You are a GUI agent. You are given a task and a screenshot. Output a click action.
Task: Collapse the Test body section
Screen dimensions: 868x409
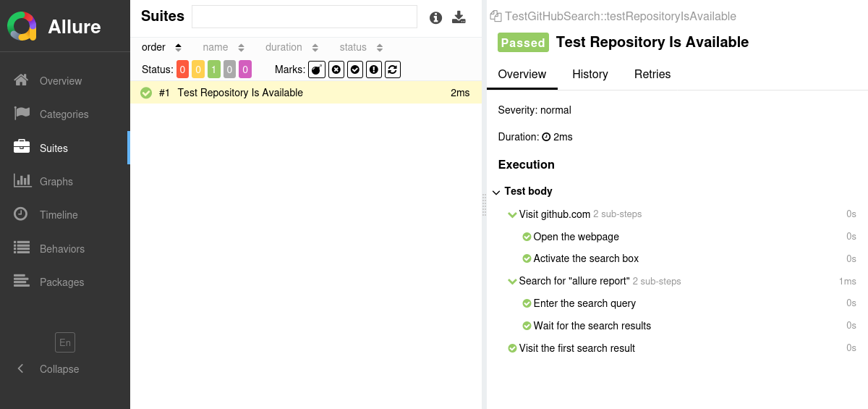[496, 192]
